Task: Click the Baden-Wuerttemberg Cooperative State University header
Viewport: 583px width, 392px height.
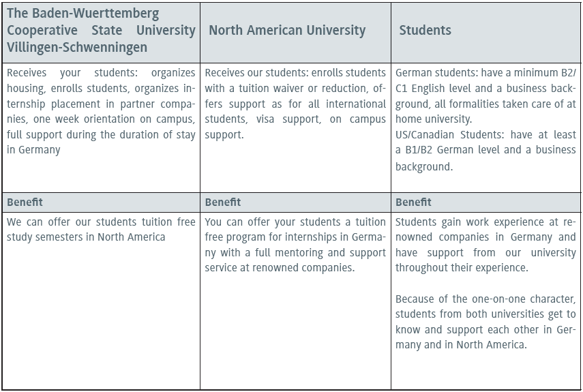Action: click(101, 31)
